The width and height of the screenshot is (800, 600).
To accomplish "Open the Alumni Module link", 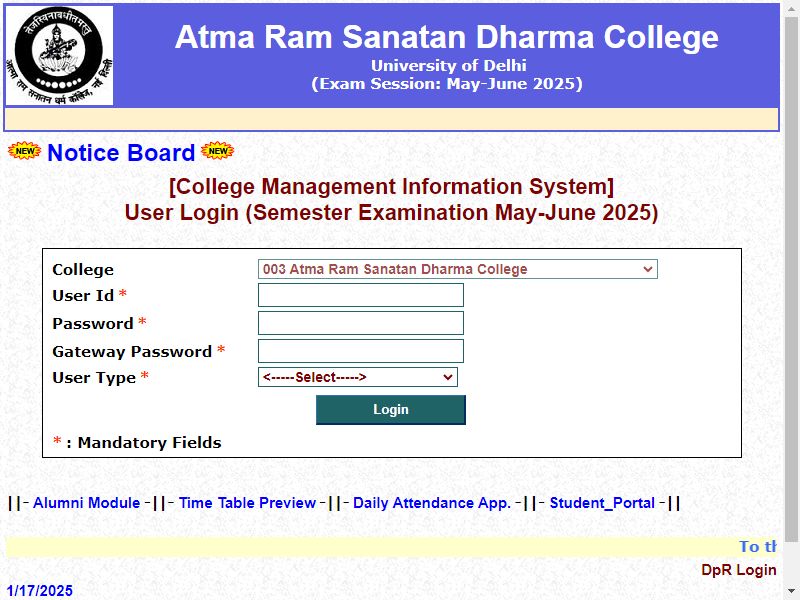I will [x=86, y=503].
